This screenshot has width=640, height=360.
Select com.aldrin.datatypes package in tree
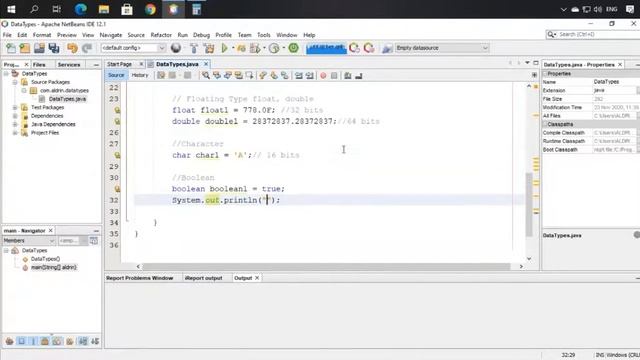point(64,91)
